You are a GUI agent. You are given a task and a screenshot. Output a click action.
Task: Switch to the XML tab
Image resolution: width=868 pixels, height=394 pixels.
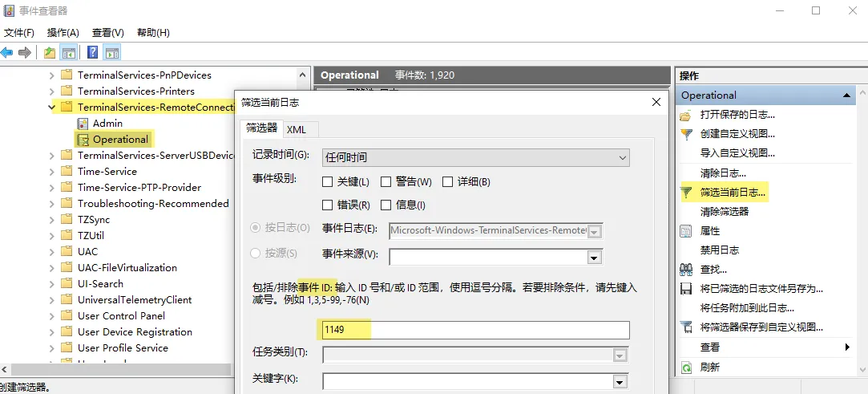pyautogui.click(x=297, y=129)
